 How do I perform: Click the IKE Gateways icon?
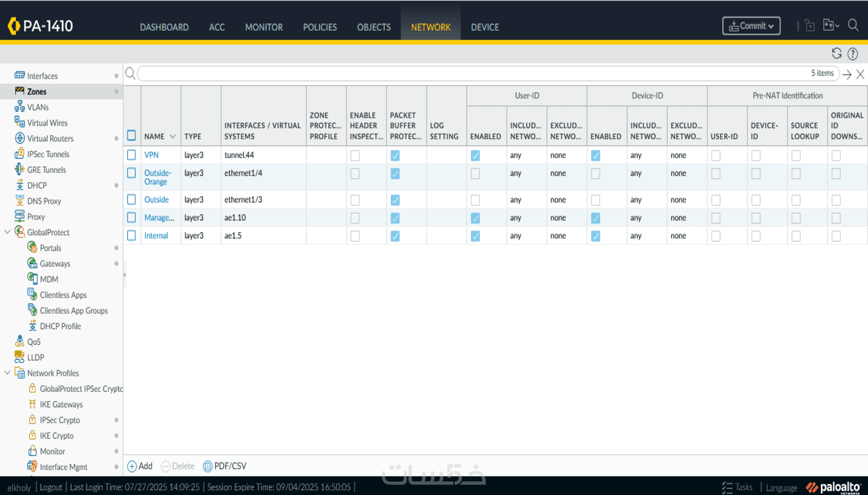click(32, 404)
